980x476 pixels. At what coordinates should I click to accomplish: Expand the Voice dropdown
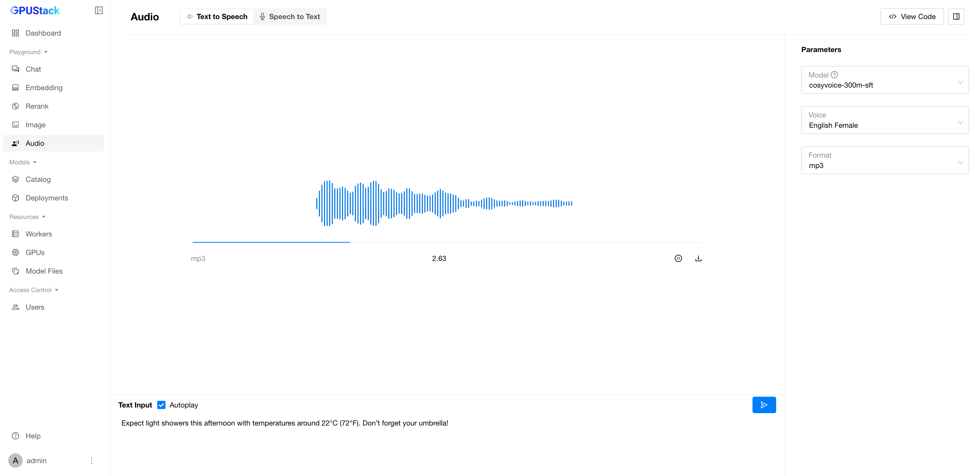click(885, 120)
